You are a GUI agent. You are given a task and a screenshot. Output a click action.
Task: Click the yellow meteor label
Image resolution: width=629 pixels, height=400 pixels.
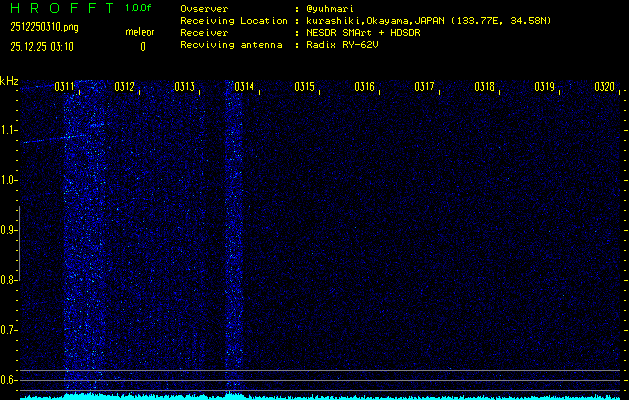(x=139, y=32)
